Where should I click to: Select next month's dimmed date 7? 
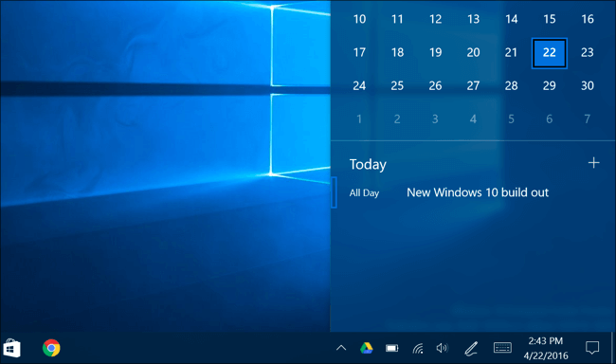coord(587,118)
